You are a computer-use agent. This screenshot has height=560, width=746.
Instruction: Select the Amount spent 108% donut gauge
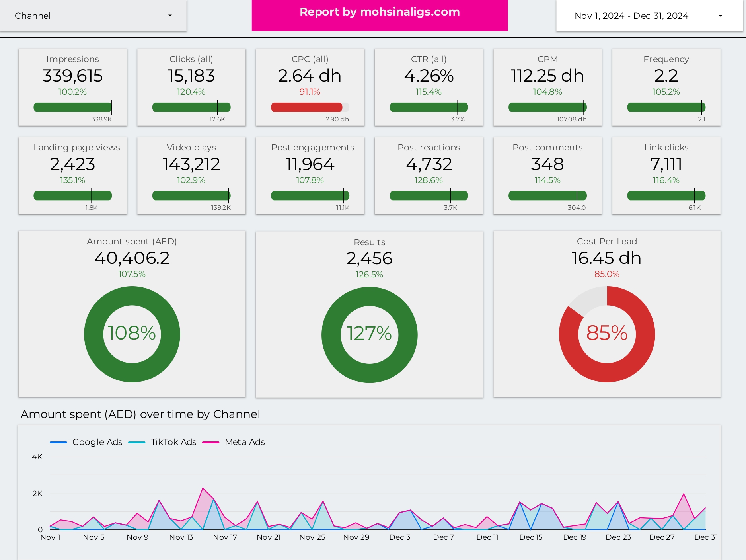coord(132,334)
